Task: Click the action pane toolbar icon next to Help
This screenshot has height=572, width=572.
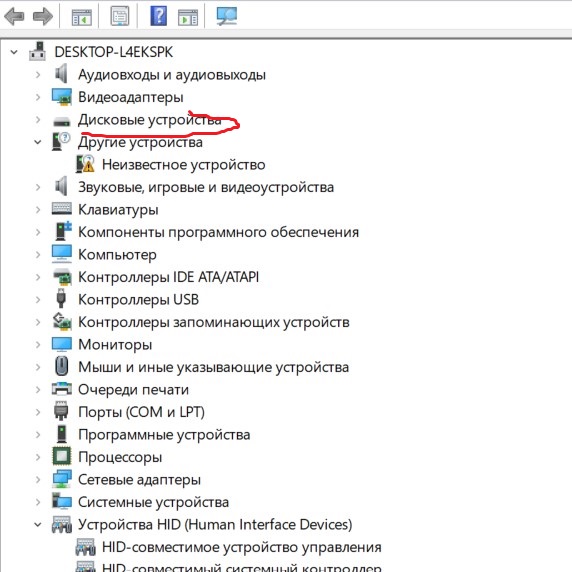Action: tap(188, 17)
